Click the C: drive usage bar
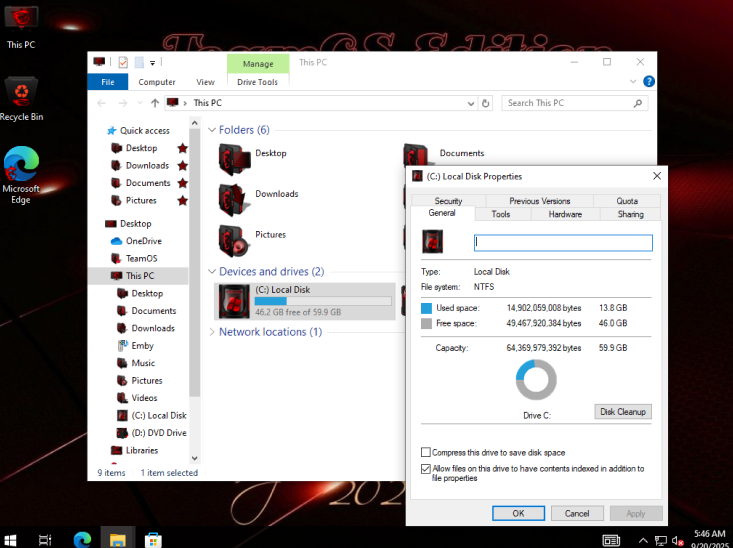 pyautogui.click(x=323, y=302)
